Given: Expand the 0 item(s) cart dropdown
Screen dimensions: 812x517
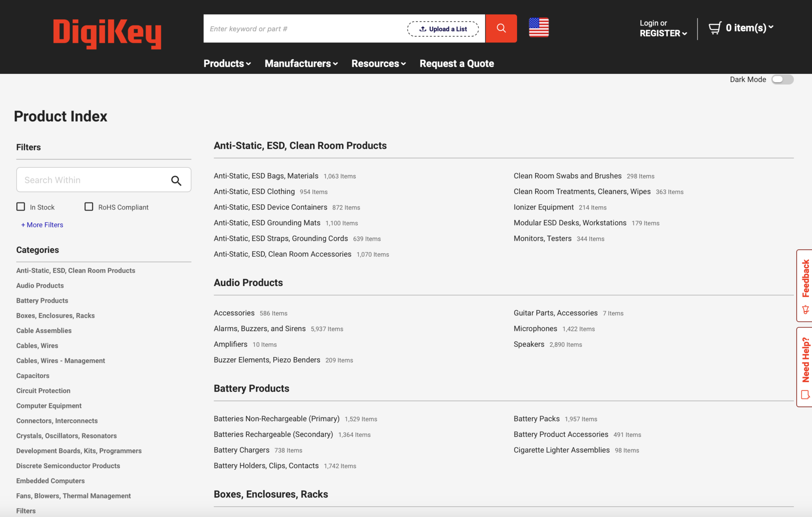Looking at the screenshot, I should point(750,28).
